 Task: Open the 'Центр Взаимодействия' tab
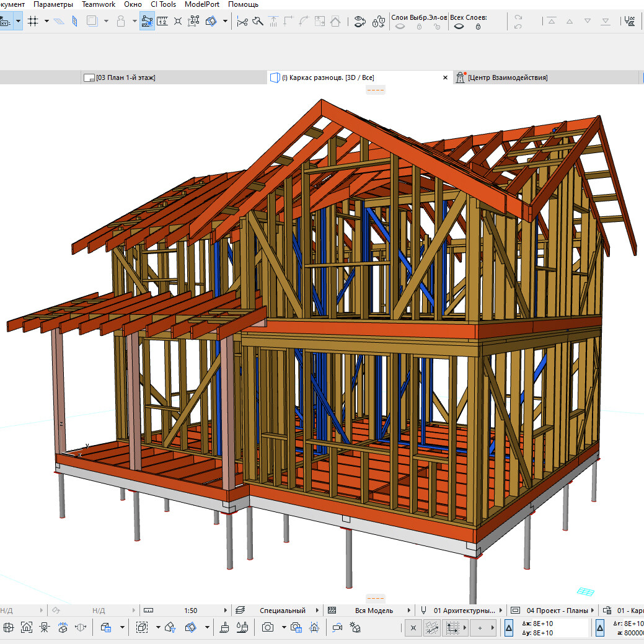(x=507, y=77)
